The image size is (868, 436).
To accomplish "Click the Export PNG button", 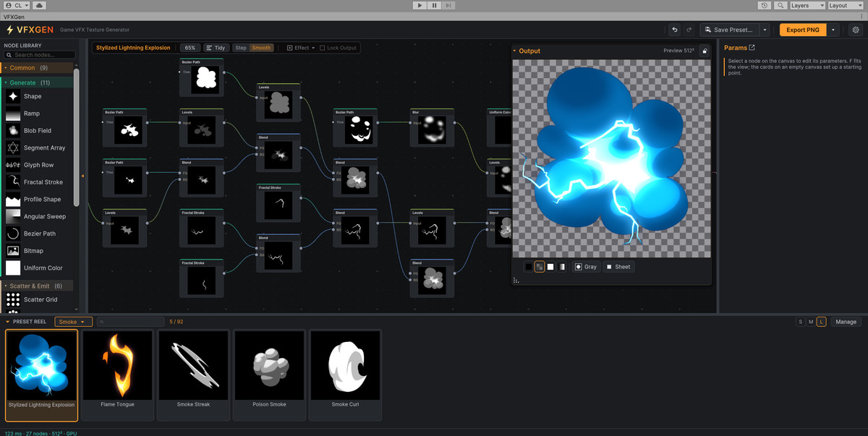I will [803, 30].
